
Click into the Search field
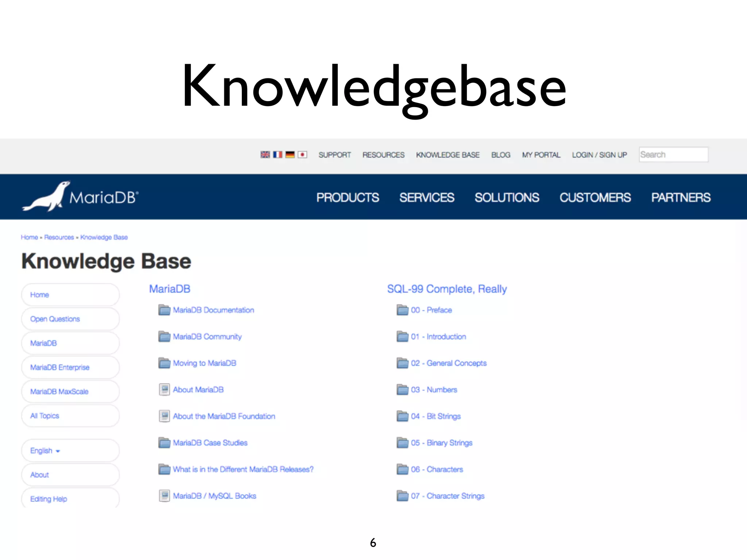pos(674,155)
